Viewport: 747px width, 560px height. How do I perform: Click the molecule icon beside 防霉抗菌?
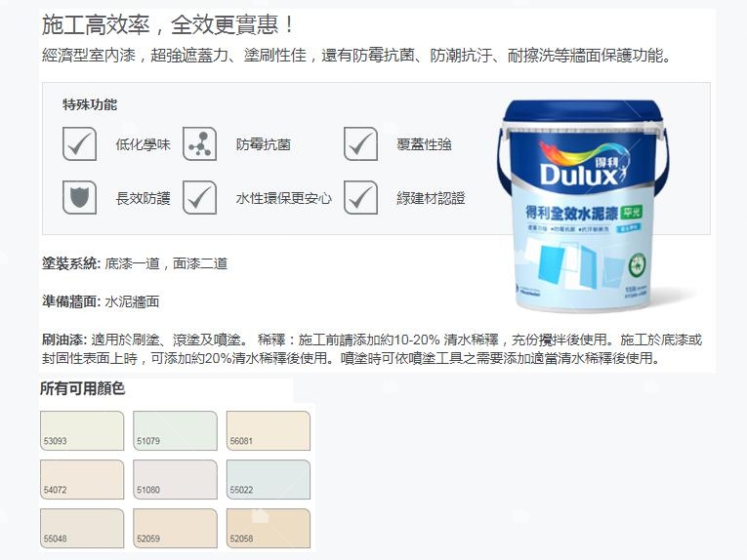coord(199,143)
